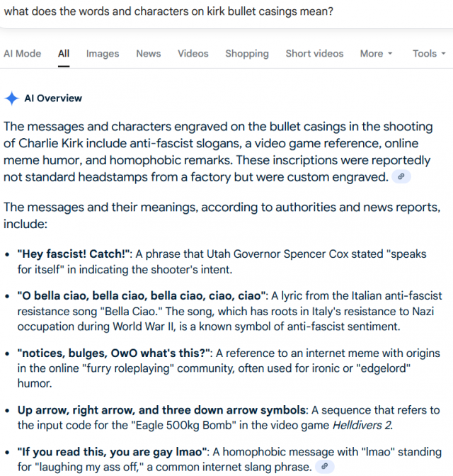The image size is (453, 476).
Task: Go to the News tab
Action: tap(149, 53)
